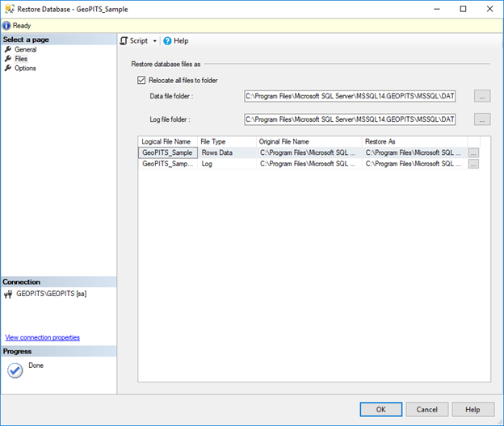Click the Restore Database title bar icon

[10, 9]
